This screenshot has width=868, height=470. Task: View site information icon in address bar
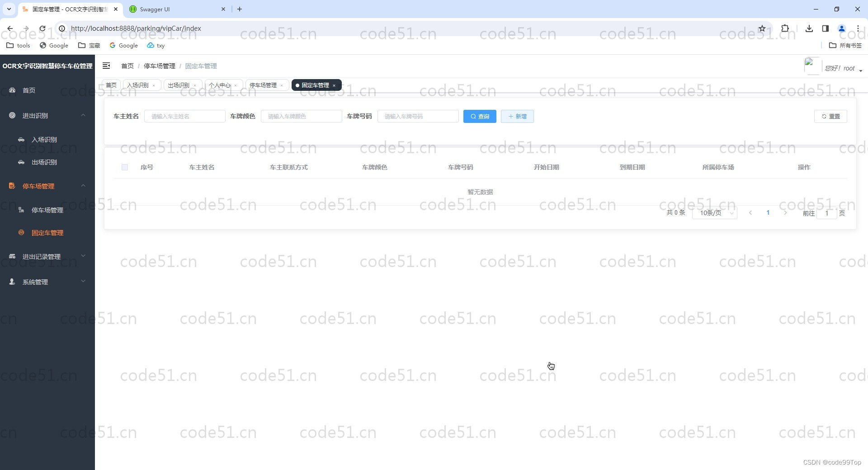click(62, 28)
